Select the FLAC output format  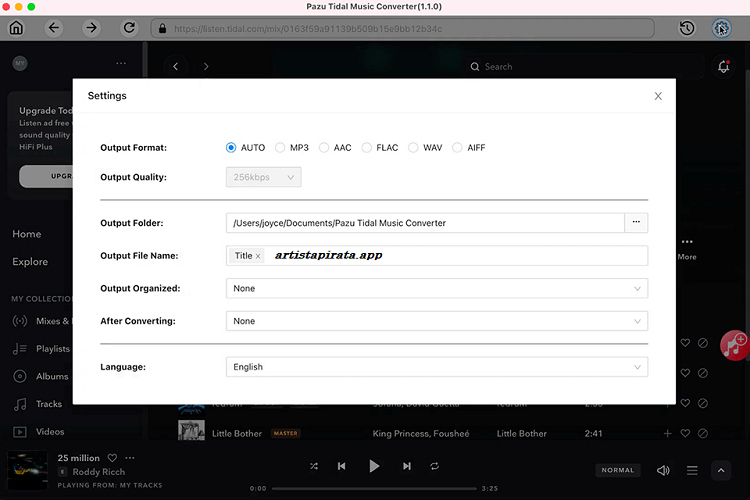367,148
